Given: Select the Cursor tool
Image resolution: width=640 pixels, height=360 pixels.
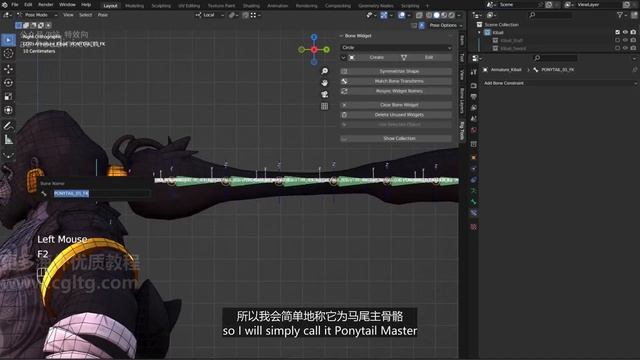Looking at the screenshot, I should (x=8, y=54).
